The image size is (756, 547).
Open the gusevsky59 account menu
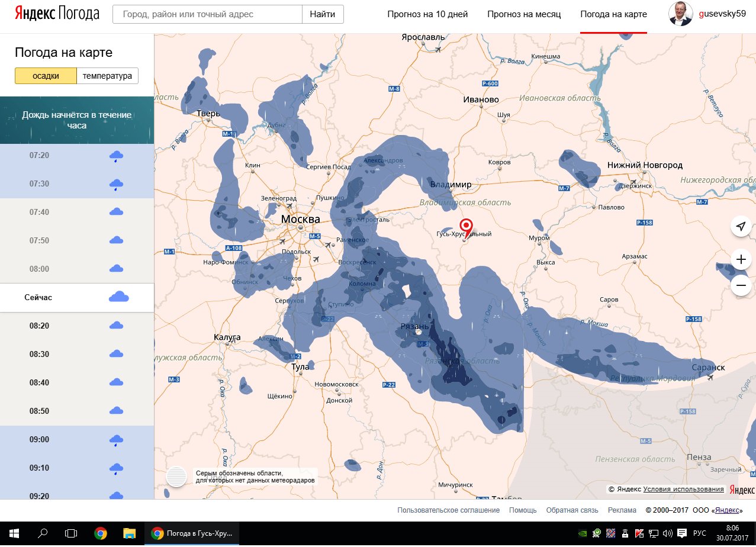tap(723, 14)
